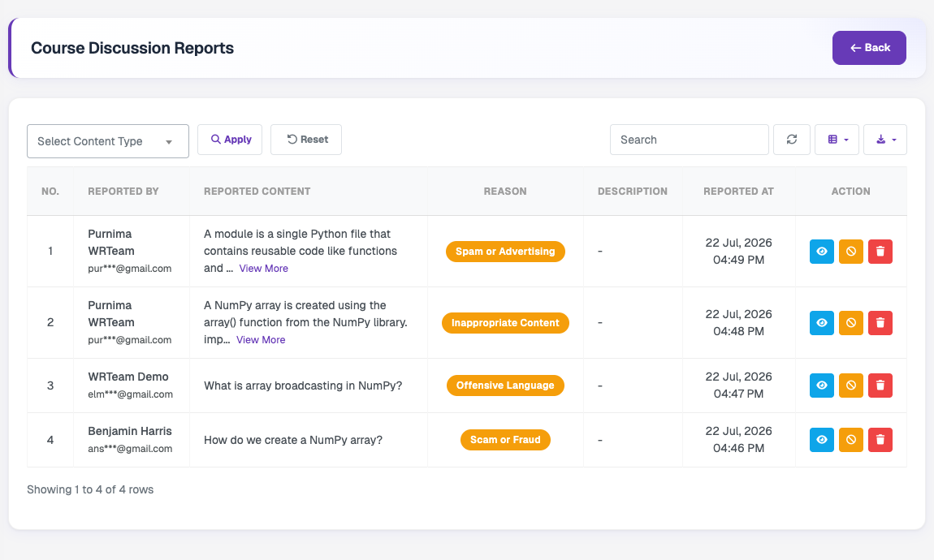Expand View More in the module report
Viewport: 934px width, 560px height.
coord(263,269)
